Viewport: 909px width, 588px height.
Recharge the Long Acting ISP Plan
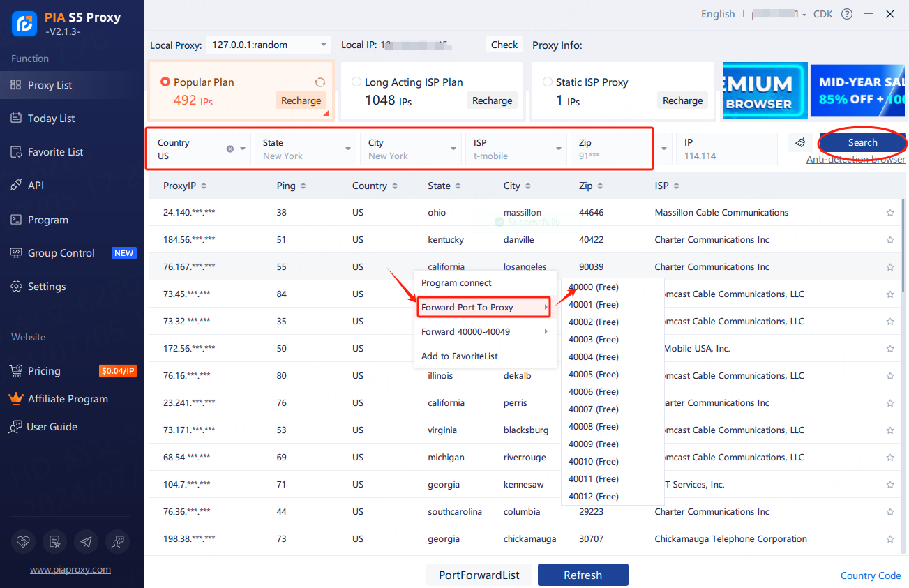pos(492,100)
